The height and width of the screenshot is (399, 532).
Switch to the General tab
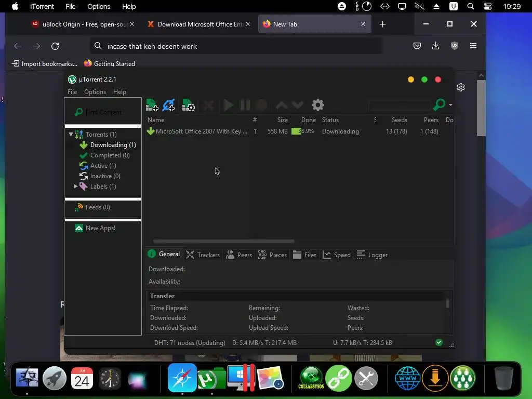coord(164,254)
